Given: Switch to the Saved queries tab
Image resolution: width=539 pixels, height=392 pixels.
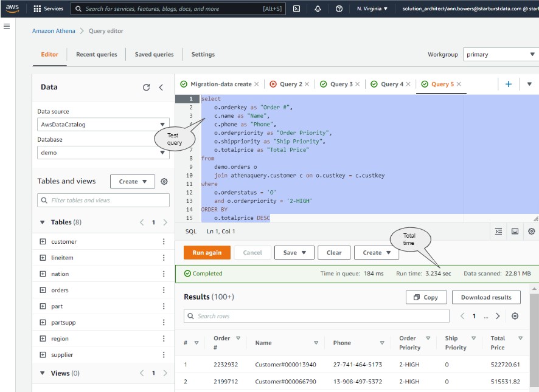Looking at the screenshot, I should (155, 54).
